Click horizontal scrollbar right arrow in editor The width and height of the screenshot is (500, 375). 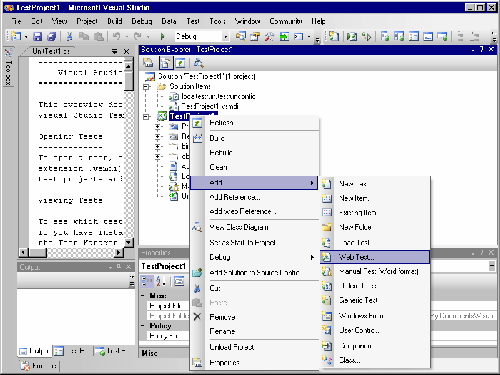coord(119,253)
